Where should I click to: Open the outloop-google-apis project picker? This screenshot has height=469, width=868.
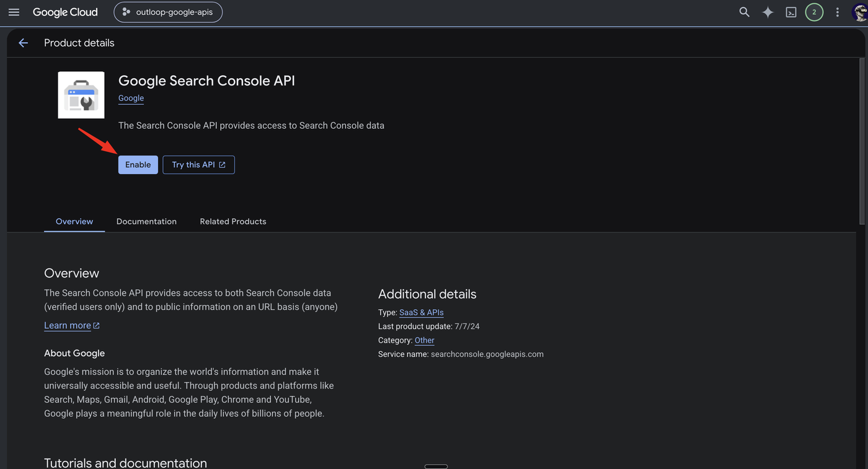tap(168, 12)
